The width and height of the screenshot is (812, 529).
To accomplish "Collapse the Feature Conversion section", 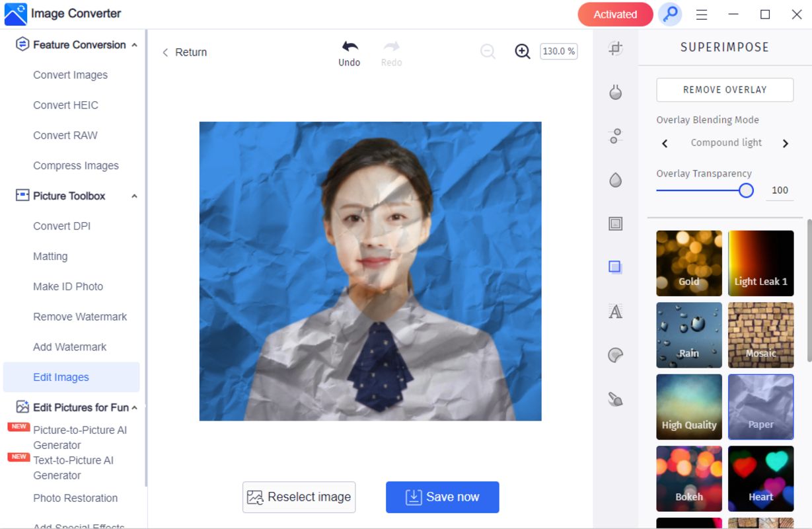I will click(x=135, y=45).
